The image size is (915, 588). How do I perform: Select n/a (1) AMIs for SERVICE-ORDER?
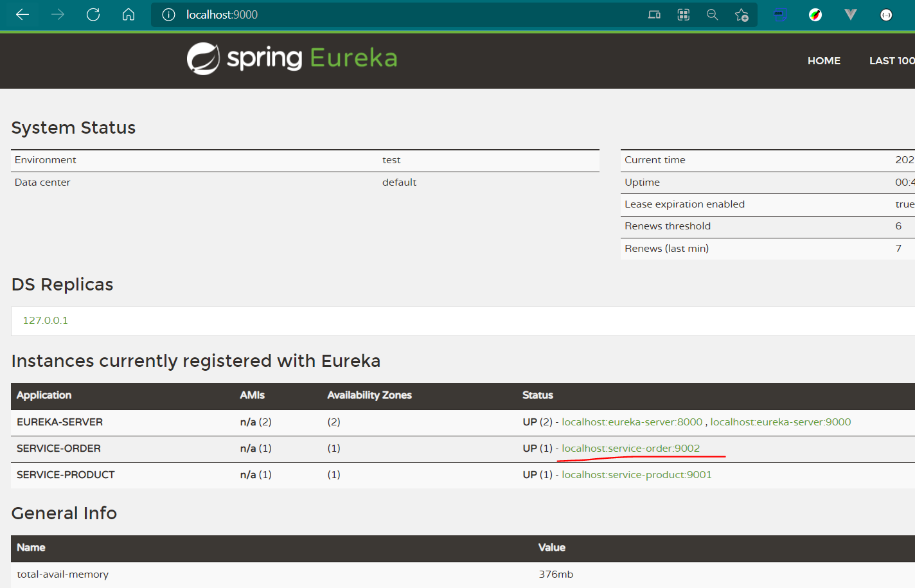tap(256, 448)
